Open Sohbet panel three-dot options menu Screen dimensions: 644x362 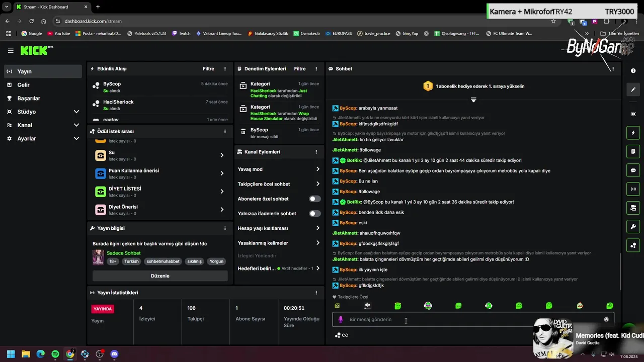click(613, 69)
